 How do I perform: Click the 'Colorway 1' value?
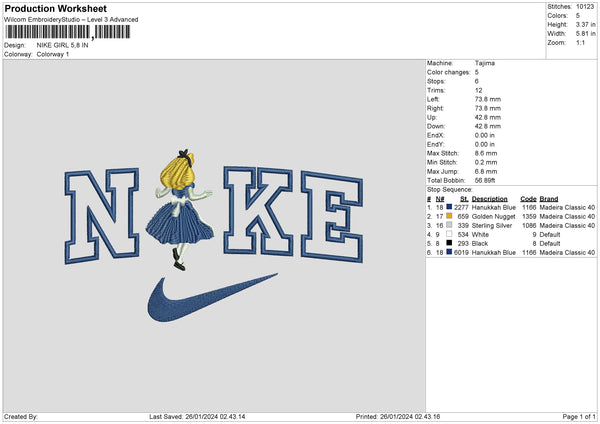pos(53,54)
